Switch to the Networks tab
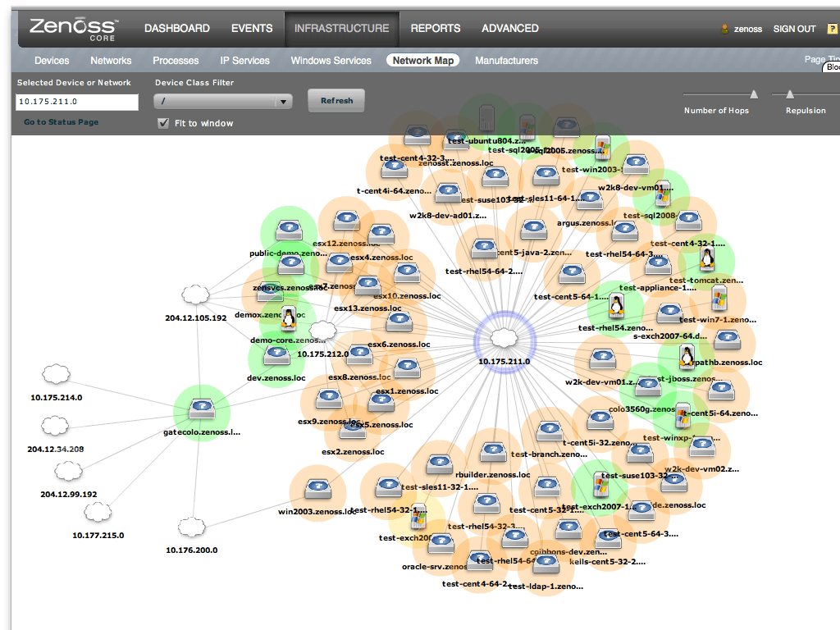Screen dimensions: 840x630 click(111, 61)
